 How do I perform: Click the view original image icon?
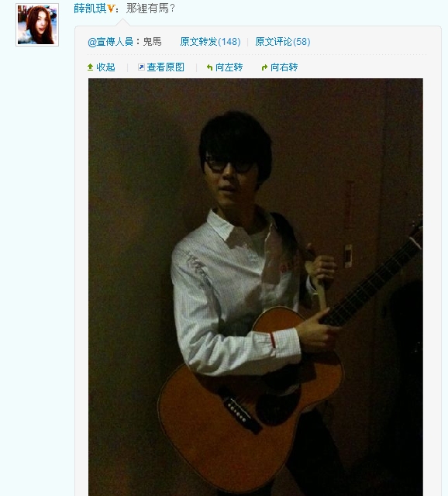click(x=141, y=67)
